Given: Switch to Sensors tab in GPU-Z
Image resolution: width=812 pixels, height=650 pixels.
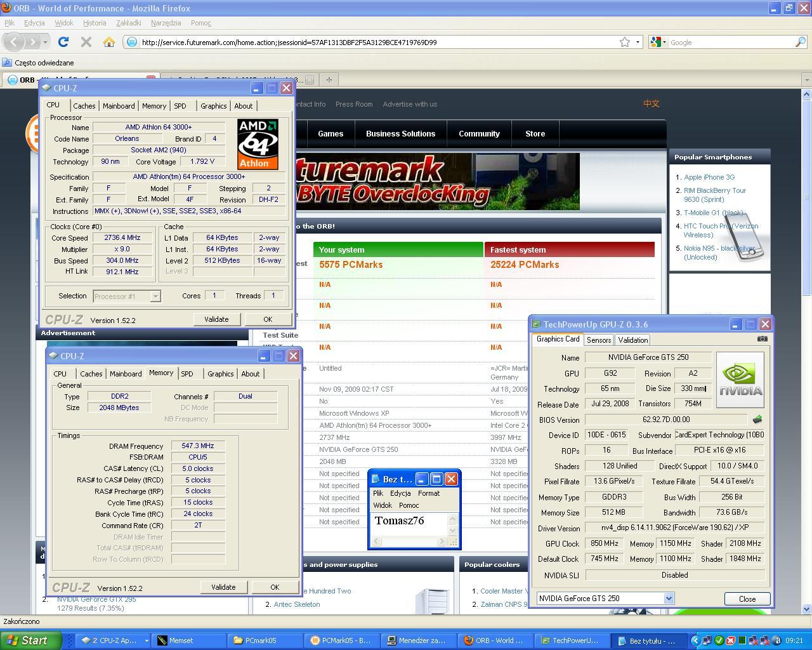Looking at the screenshot, I should [x=599, y=340].
